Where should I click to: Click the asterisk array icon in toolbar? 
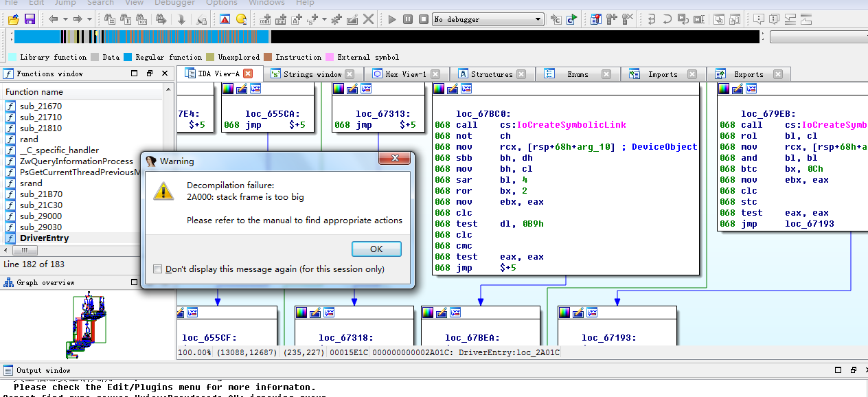tap(336, 19)
